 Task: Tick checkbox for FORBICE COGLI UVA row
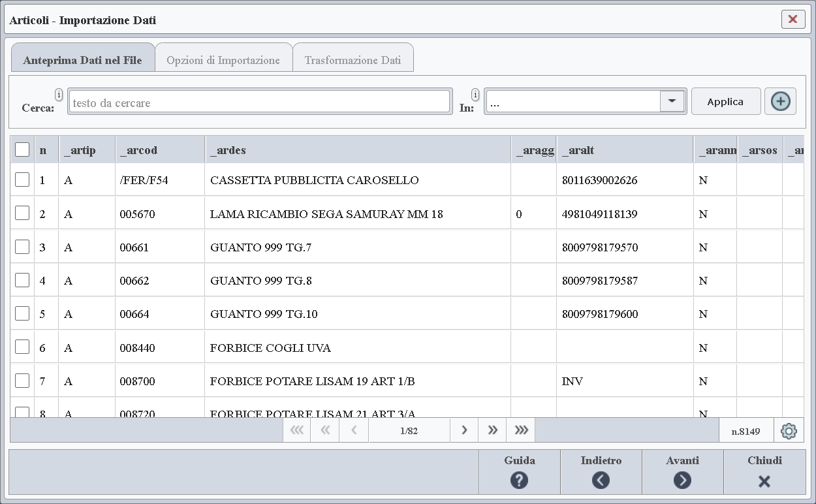coord(22,347)
